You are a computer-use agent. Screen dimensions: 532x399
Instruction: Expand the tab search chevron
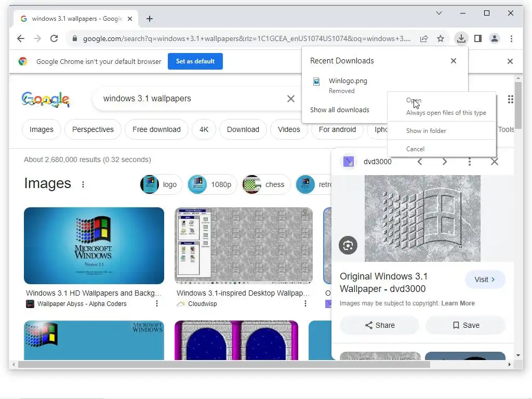point(438,13)
